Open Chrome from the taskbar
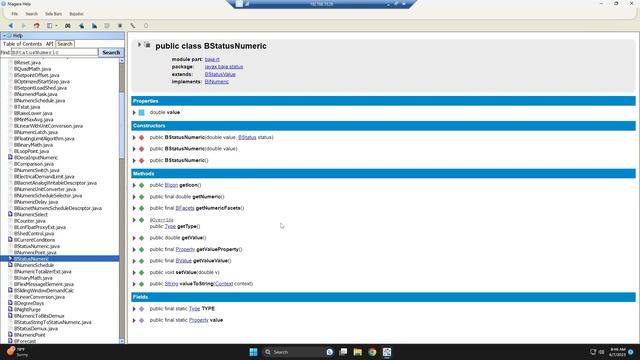The width and height of the screenshot is (640, 360). (372, 352)
